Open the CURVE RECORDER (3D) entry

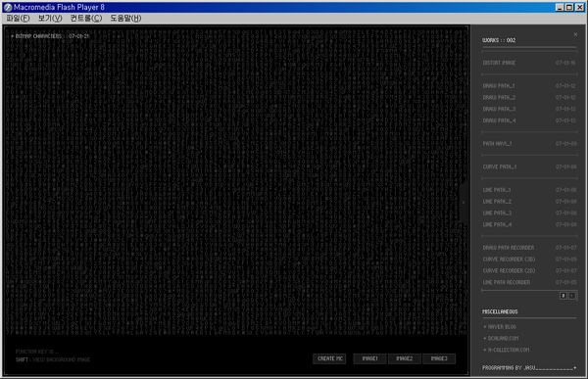(x=529, y=260)
